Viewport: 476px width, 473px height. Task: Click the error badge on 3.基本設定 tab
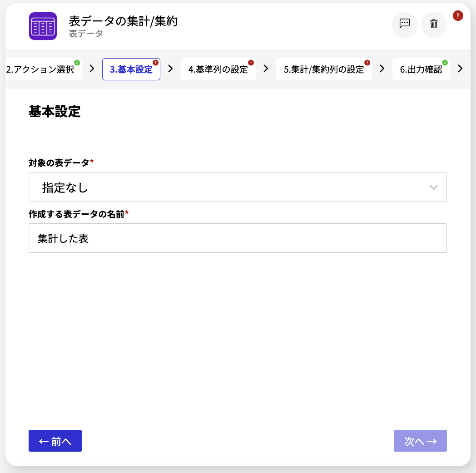click(155, 63)
